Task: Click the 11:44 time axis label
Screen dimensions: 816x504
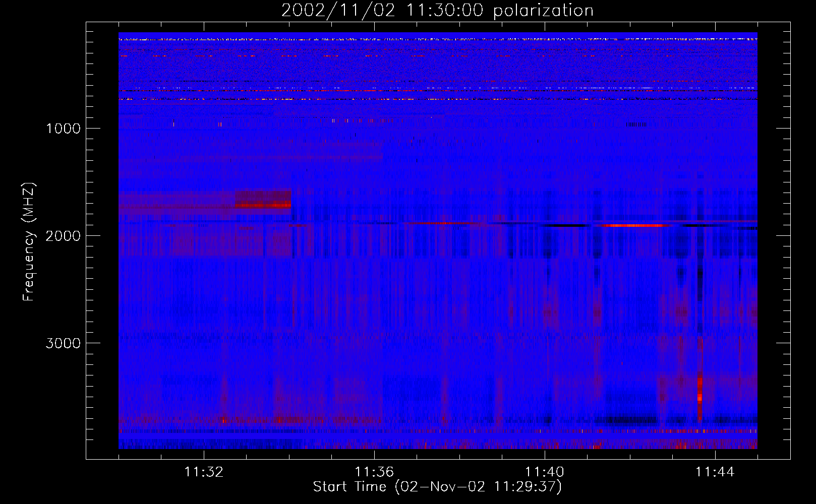Action: pos(715,472)
